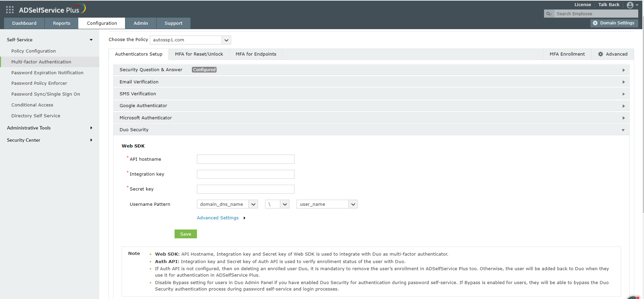Open Directory Self Service in sidebar

click(x=36, y=116)
